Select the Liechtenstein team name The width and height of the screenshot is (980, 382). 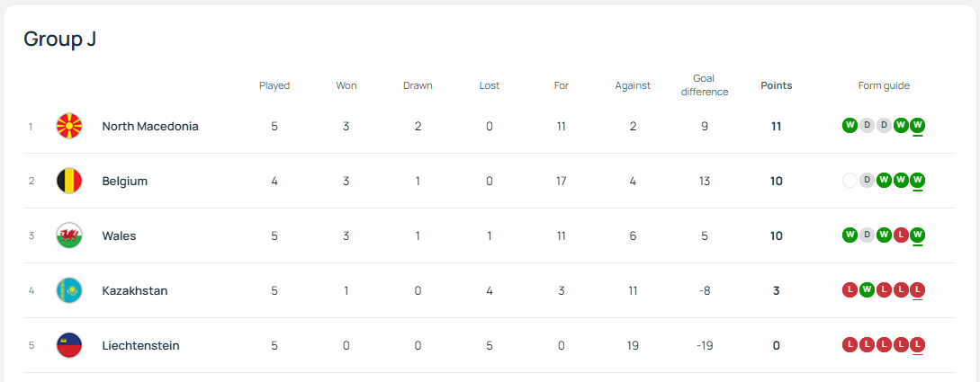tap(141, 346)
